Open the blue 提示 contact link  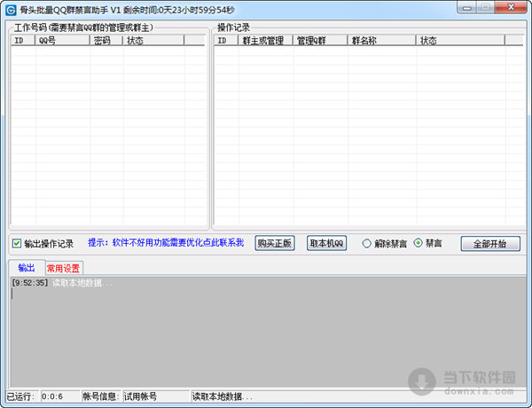[x=166, y=242]
